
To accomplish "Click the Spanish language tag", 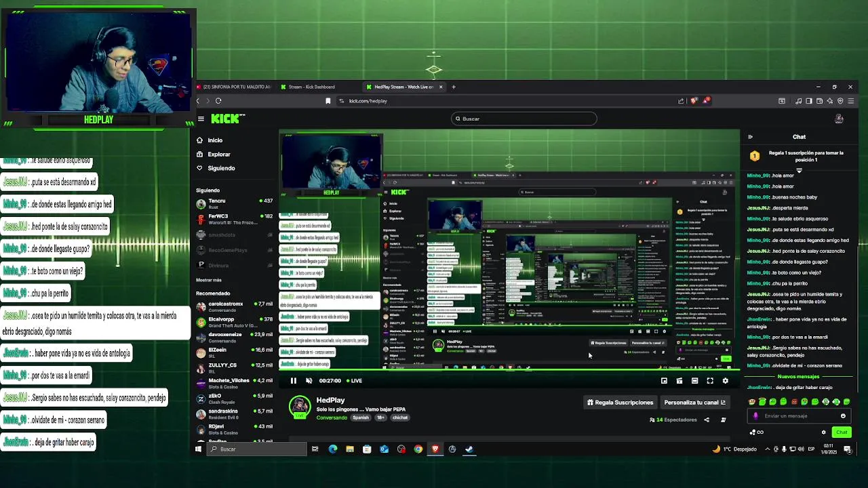I will pyautogui.click(x=361, y=418).
